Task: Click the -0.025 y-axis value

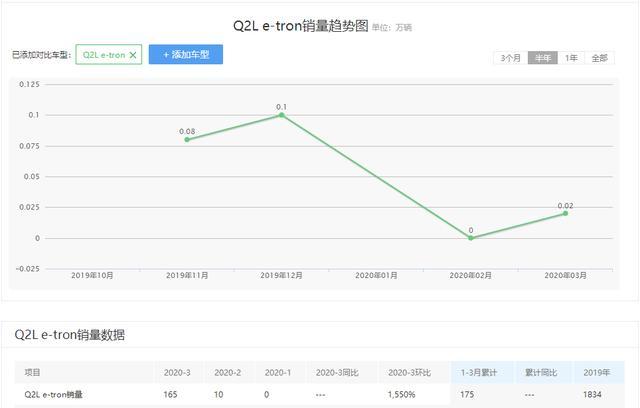Action: [28, 269]
